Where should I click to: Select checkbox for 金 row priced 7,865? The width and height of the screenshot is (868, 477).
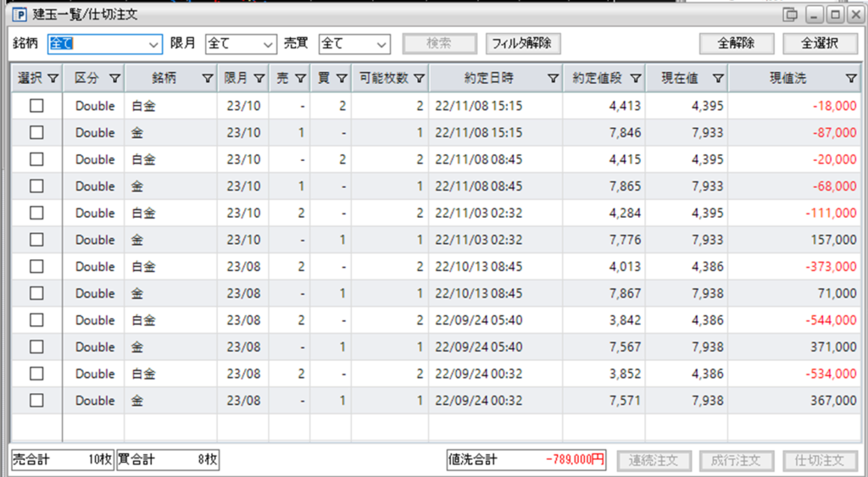[x=36, y=186]
